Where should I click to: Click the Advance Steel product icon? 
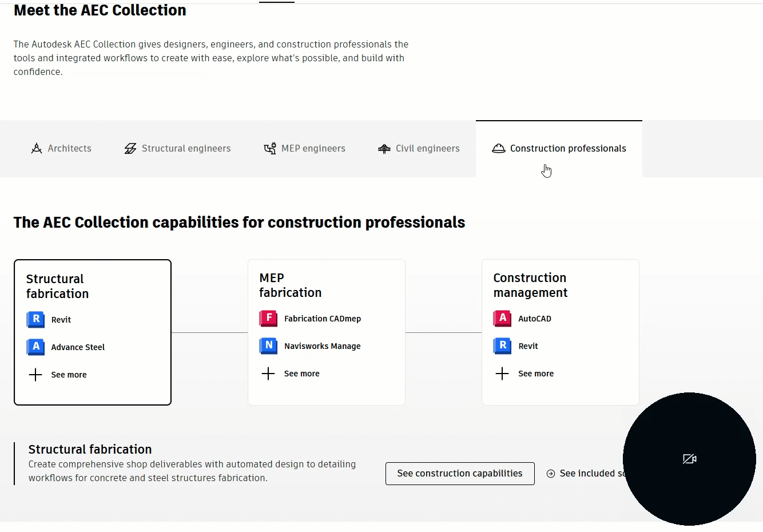click(x=35, y=347)
